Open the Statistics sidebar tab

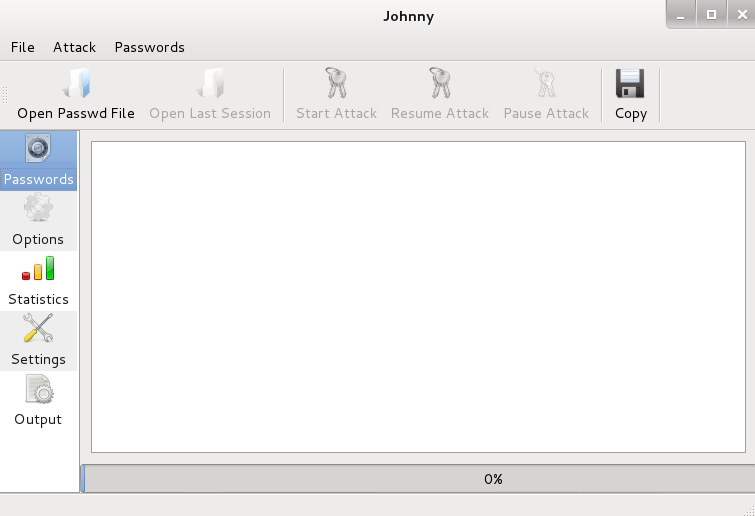click(x=39, y=281)
